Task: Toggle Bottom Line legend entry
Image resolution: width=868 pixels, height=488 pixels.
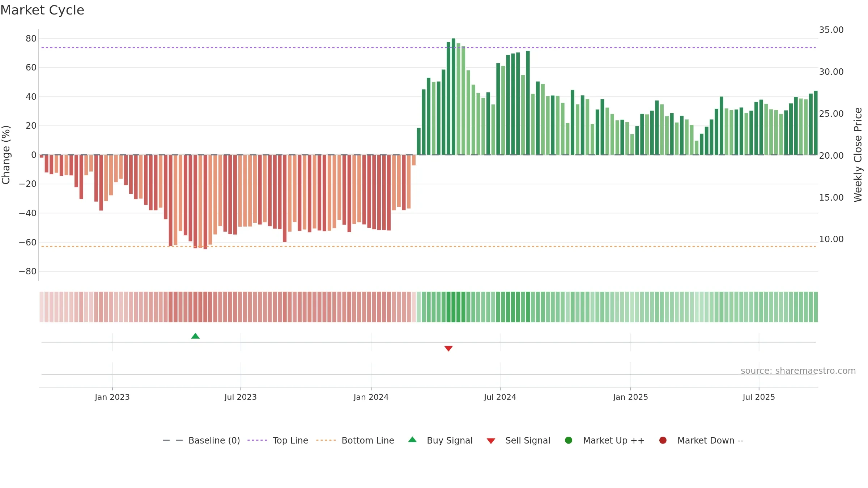Action: pos(355,440)
